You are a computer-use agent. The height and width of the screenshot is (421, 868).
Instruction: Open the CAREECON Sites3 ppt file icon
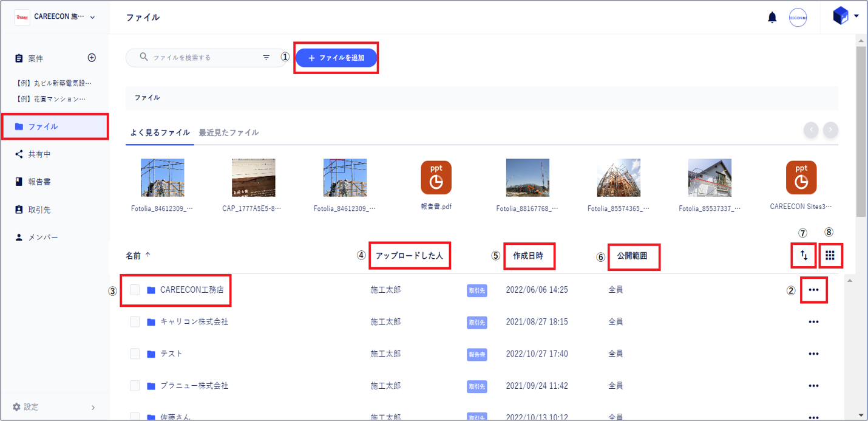click(801, 177)
